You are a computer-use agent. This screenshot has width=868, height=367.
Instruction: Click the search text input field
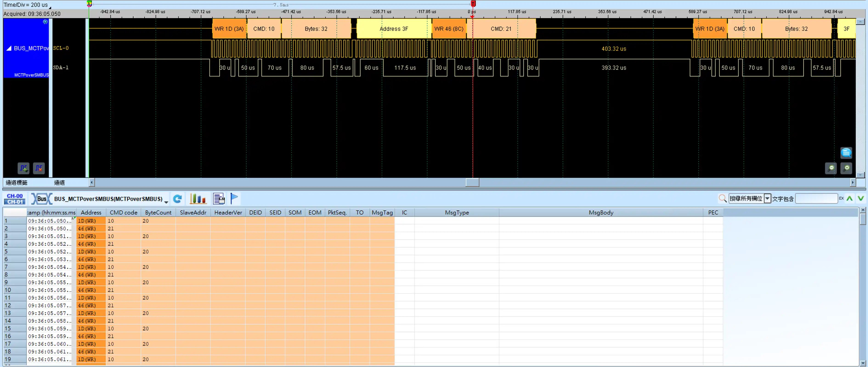tap(816, 199)
